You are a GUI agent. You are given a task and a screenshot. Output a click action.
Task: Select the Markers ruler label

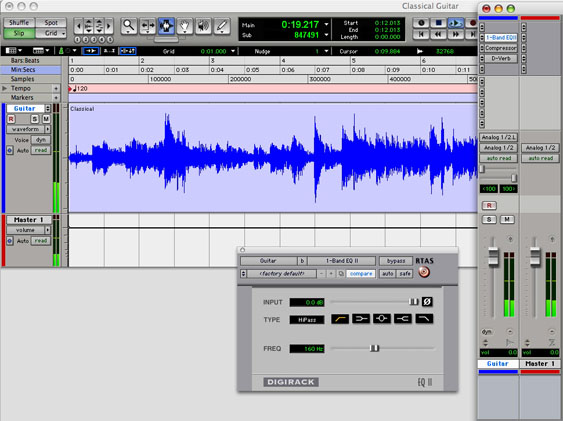click(22, 98)
